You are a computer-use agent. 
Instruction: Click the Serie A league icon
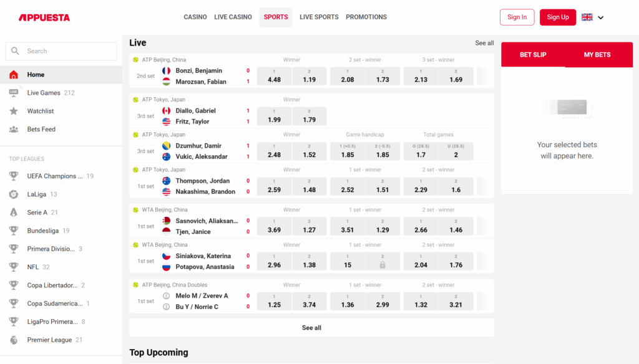14,213
